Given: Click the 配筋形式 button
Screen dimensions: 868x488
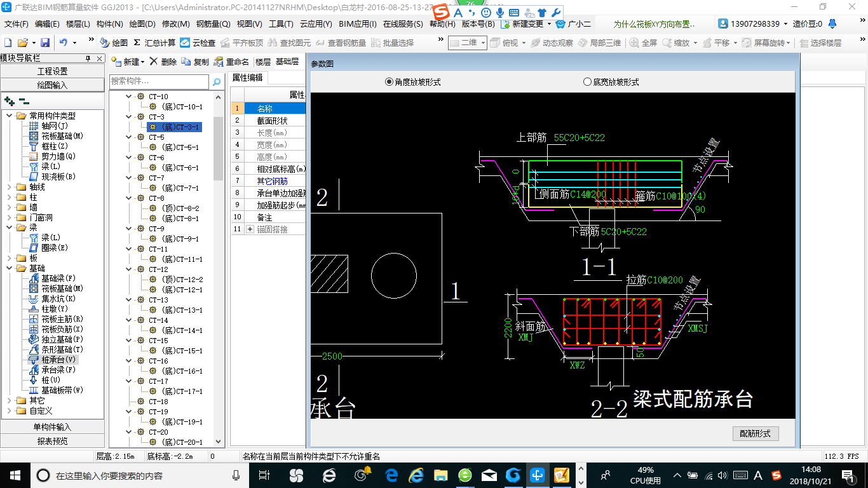Looking at the screenshot, I should tap(756, 433).
